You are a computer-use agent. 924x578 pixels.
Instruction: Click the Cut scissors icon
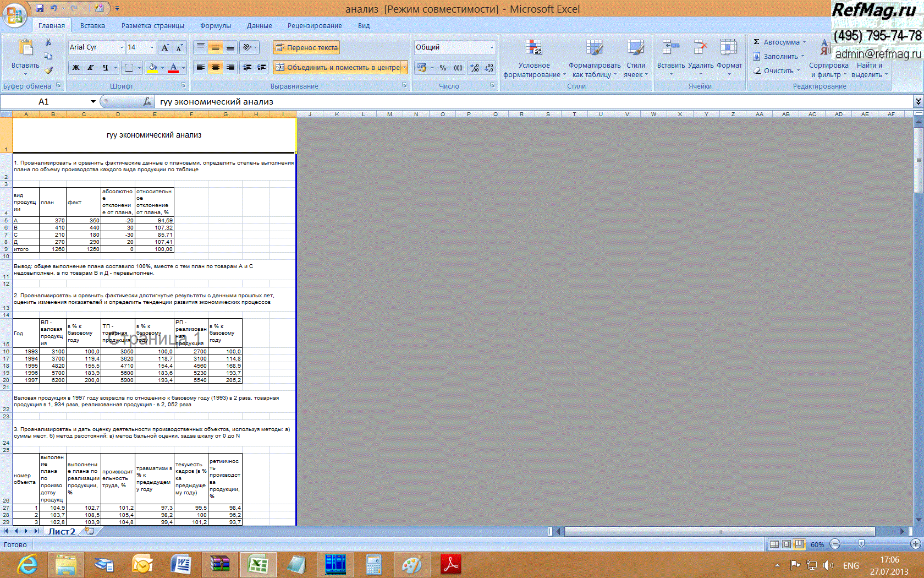48,42
